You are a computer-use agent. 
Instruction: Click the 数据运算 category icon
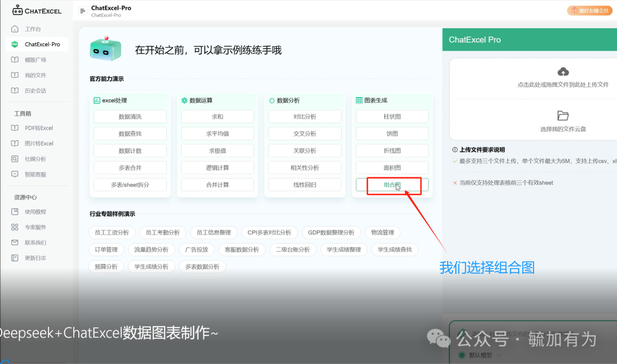tap(184, 100)
